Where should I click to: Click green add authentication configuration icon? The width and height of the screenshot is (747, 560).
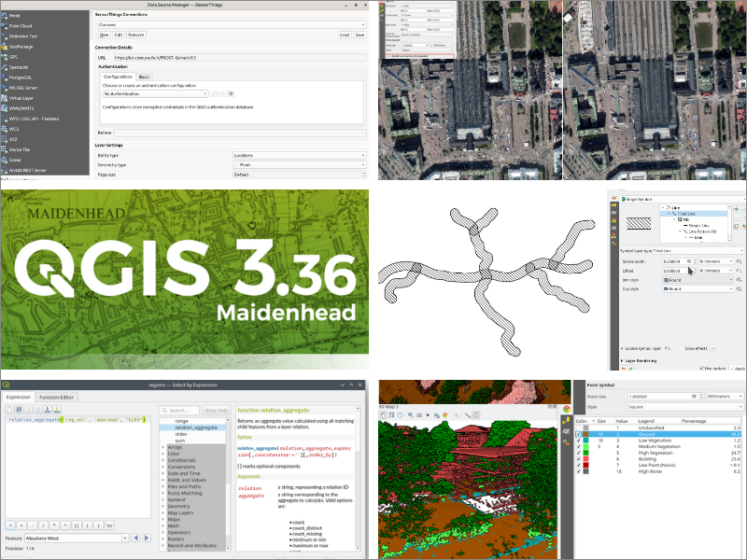tap(231, 94)
